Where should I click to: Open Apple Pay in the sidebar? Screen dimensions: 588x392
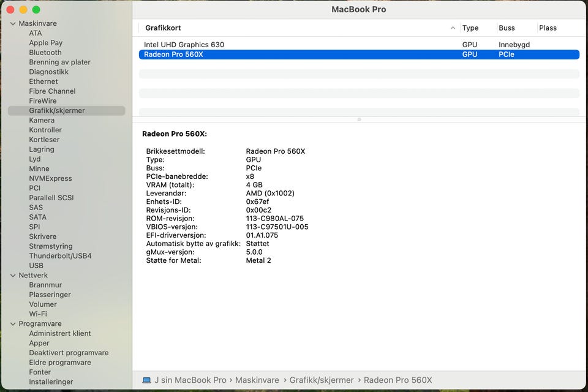click(46, 43)
